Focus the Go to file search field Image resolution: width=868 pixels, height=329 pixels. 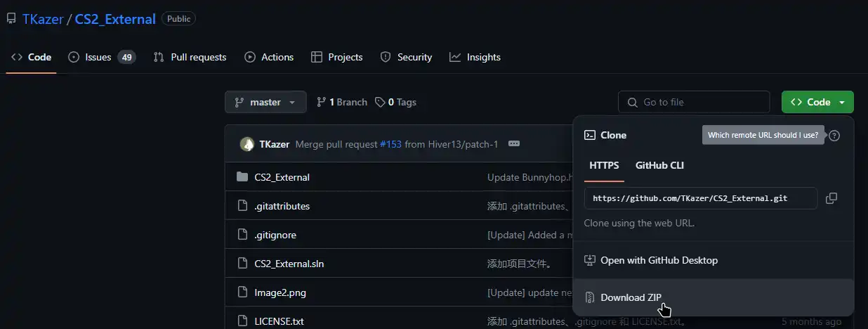(694, 102)
